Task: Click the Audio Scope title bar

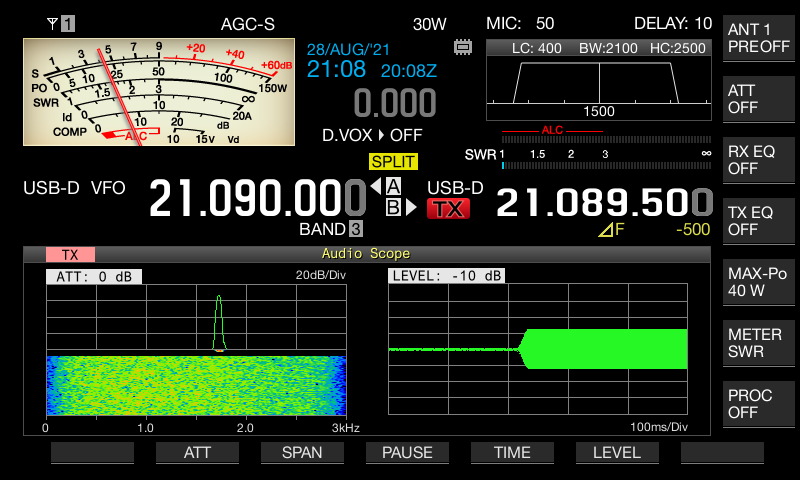Action: pos(366,254)
